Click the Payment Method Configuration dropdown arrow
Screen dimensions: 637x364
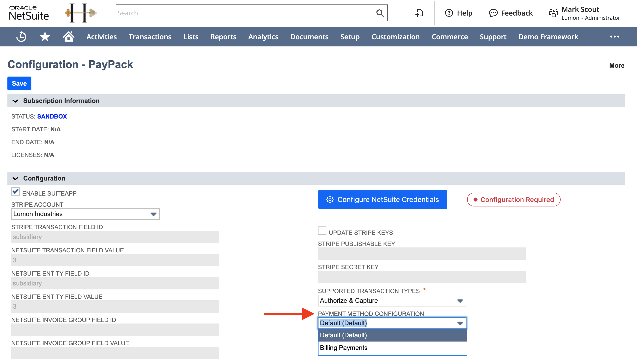click(x=460, y=323)
